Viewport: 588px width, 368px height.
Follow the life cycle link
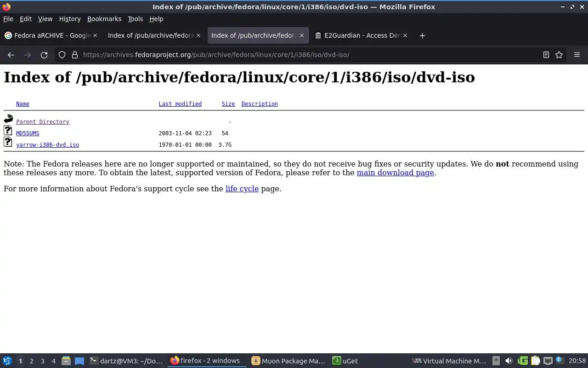[242, 189]
